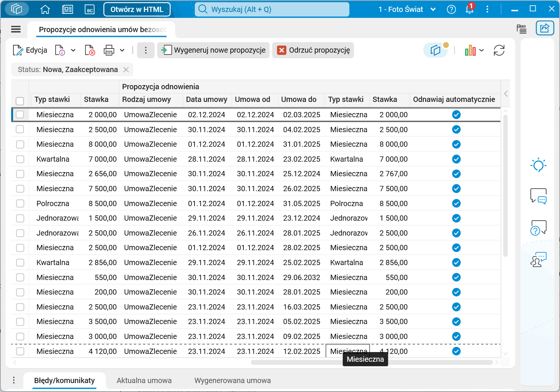This screenshot has width=560, height=392.
Task: Click the Wyszukaj search field
Action: [x=272, y=9]
